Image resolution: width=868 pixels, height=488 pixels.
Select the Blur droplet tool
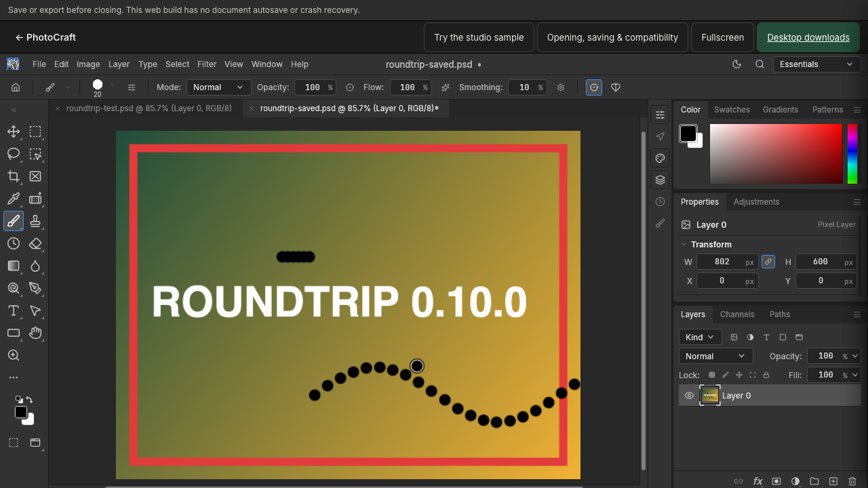(x=35, y=266)
